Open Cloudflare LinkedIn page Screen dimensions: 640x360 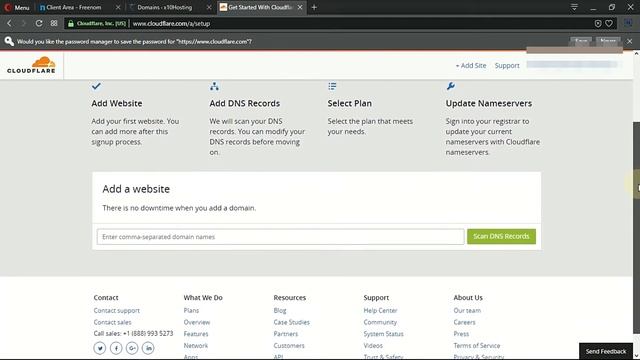point(148,348)
